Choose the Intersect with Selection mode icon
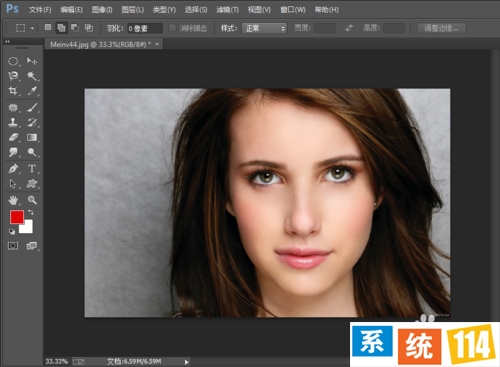Viewport: 500px width, 367px height. point(89,28)
